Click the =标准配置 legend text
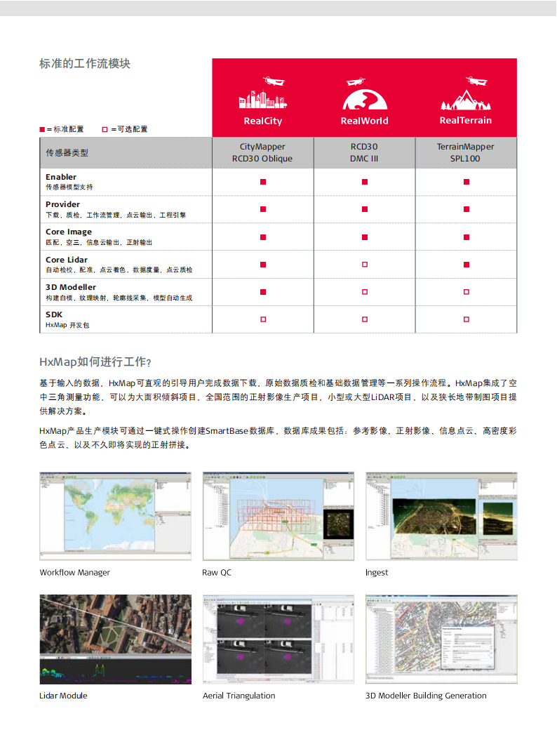 pyautogui.click(x=65, y=129)
